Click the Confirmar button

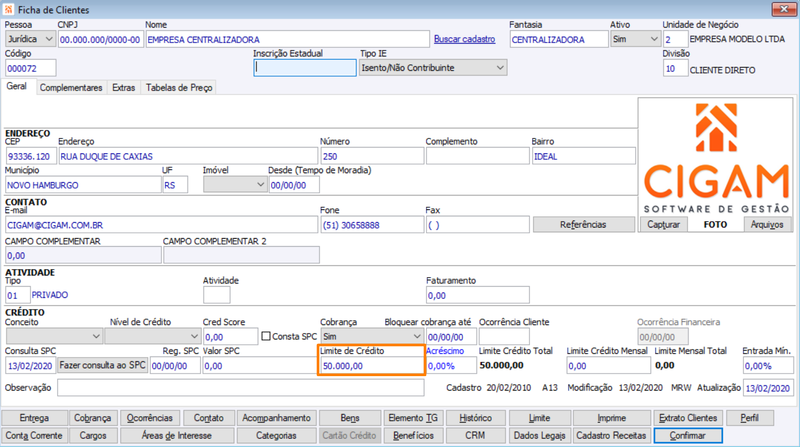(x=688, y=435)
